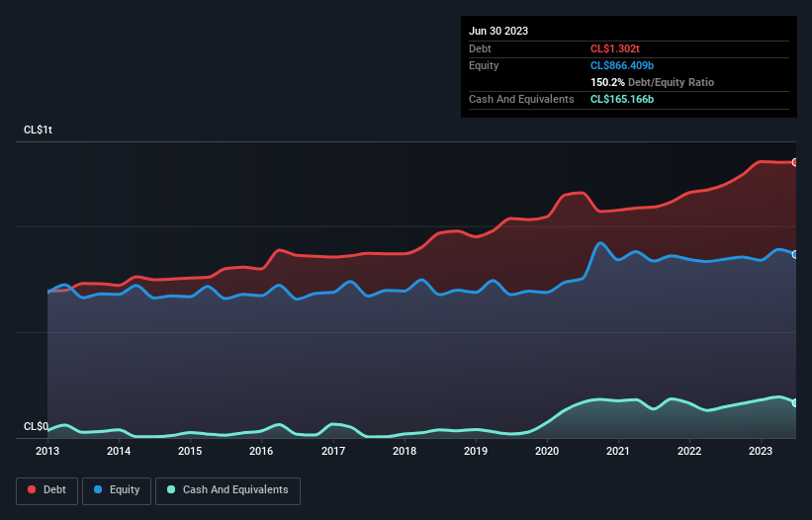Toggle the Cash And Equivalents legend button
This screenshot has width=812, height=520.
(x=227, y=490)
